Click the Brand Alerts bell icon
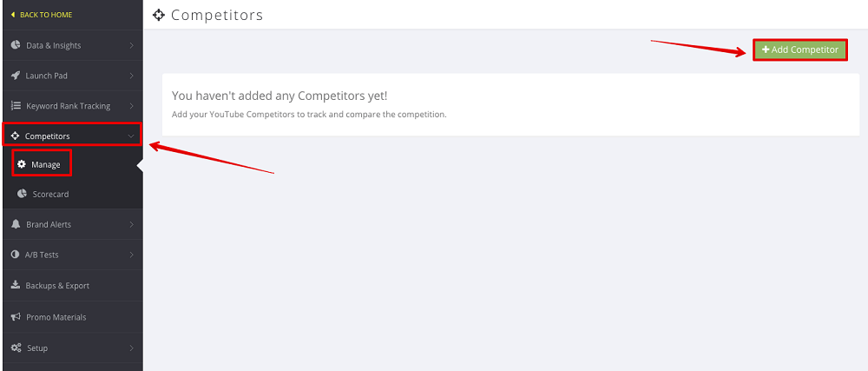The image size is (868, 371). 16,224
